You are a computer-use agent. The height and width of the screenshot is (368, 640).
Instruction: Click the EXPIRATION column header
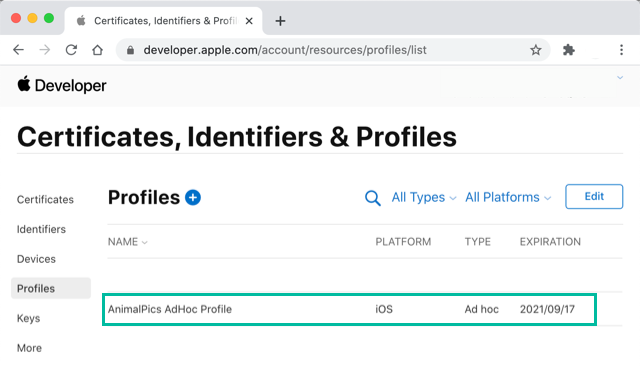(550, 242)
